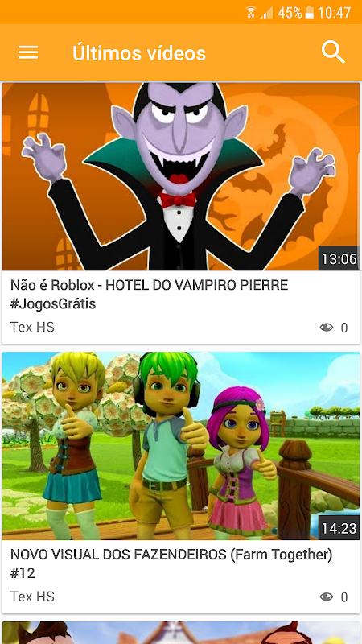Tap channel name Tex HS under vampire video
The height and width of the screenshot is (644, 362).
(32, 328)
